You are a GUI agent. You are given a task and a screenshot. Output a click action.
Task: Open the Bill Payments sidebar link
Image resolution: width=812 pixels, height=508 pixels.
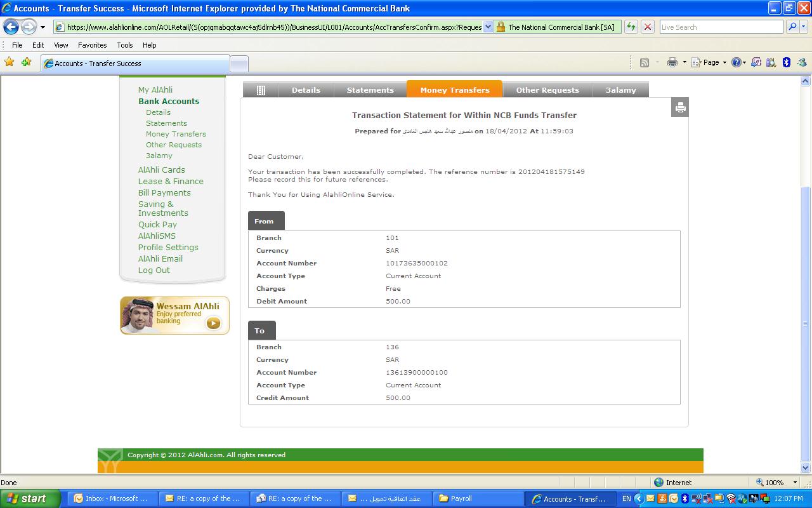164,192
